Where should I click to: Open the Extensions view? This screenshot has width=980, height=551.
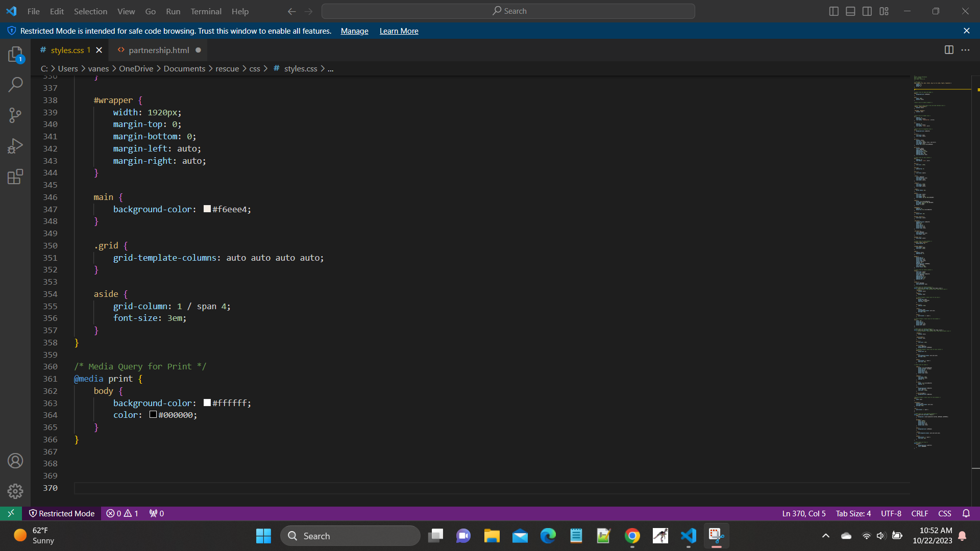(x=15, y=177)
